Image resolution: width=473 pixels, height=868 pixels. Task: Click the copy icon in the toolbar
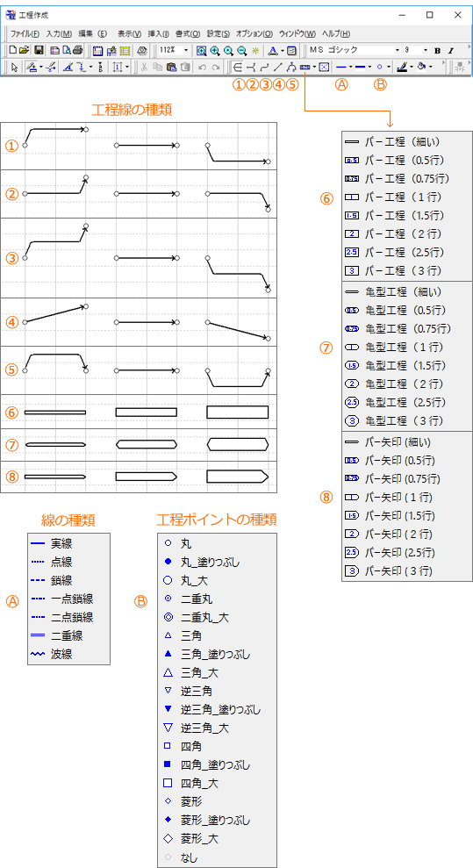click(x=158, y=67)
